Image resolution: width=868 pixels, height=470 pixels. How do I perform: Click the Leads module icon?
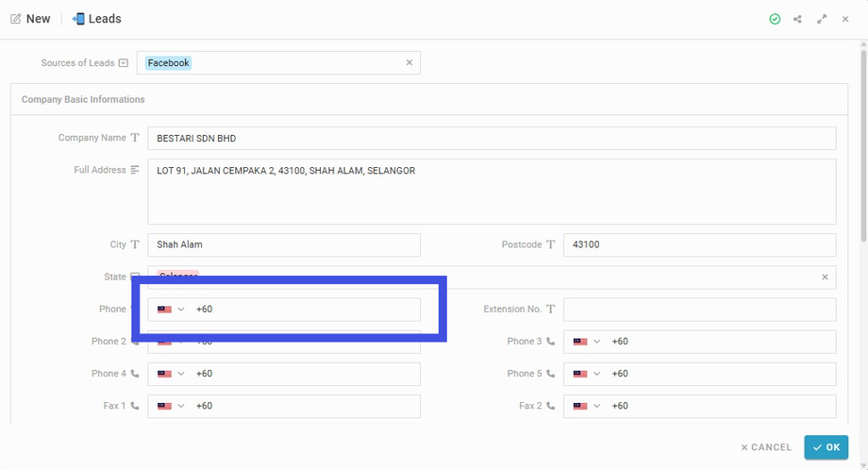(x=78, y=19)
